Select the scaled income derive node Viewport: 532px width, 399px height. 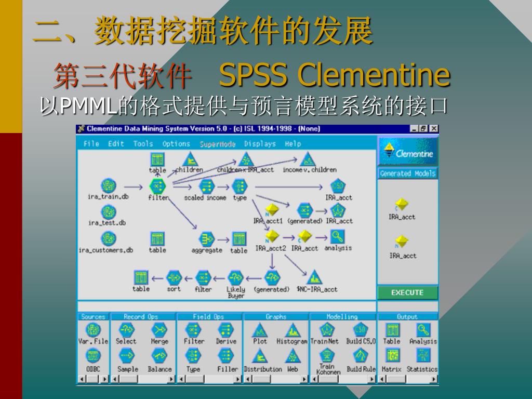[x=206, y=186]
